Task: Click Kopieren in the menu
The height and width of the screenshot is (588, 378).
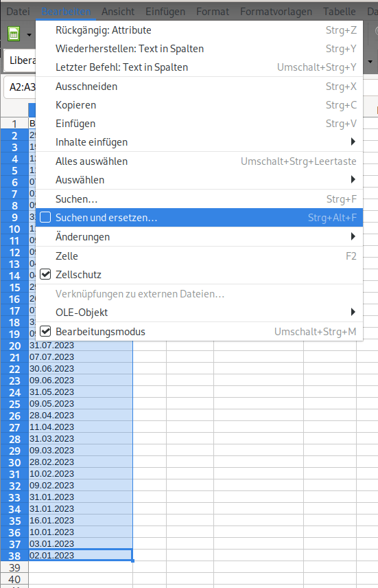Action: pos(200,105)
